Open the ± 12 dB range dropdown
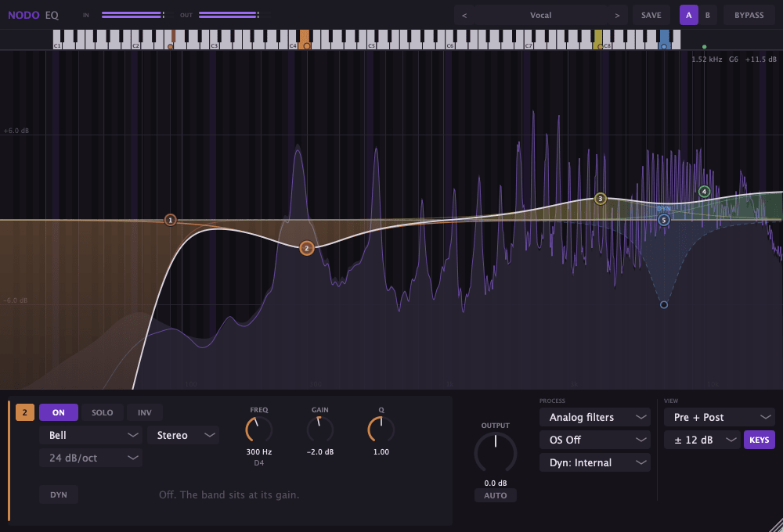 click(x=702, y=440)
